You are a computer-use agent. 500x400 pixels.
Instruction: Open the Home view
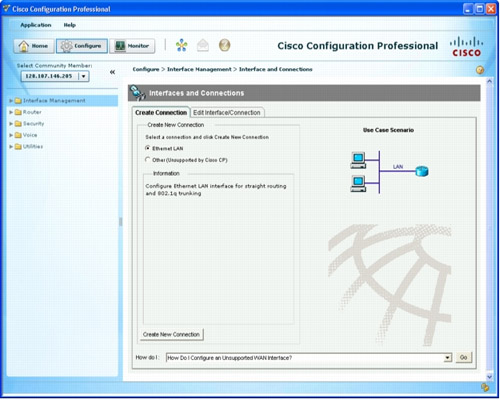(34, 46)
